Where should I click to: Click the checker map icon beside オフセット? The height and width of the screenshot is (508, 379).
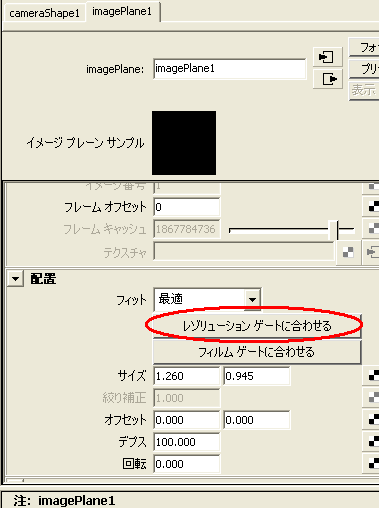(x=371, y=420)
